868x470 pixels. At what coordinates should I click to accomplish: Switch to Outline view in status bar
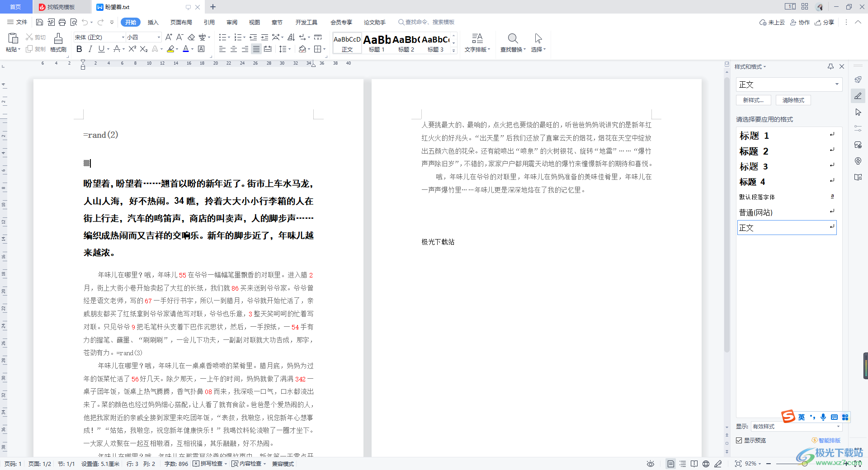pyautogui.click(x=683, y=464)
